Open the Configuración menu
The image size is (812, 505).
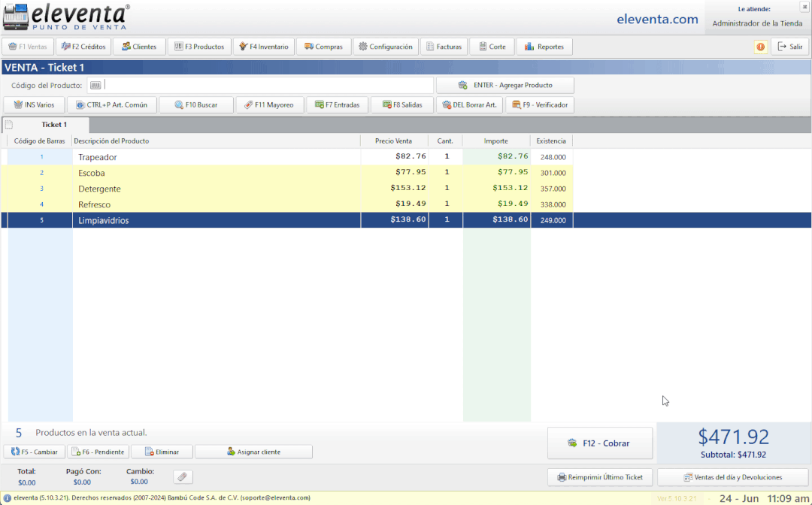coord(384,47)
